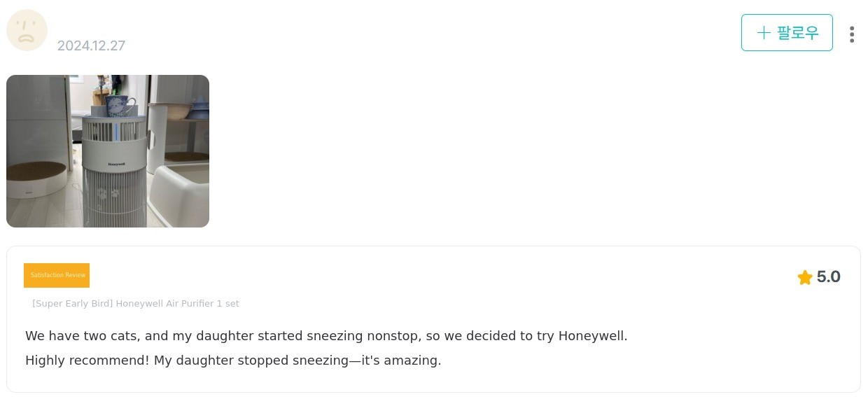Image resolution: width=868 pixels, height=399 pixels.
Task: Follow this reviewer with the 팔로우 button
Action: tap(787, 33)
